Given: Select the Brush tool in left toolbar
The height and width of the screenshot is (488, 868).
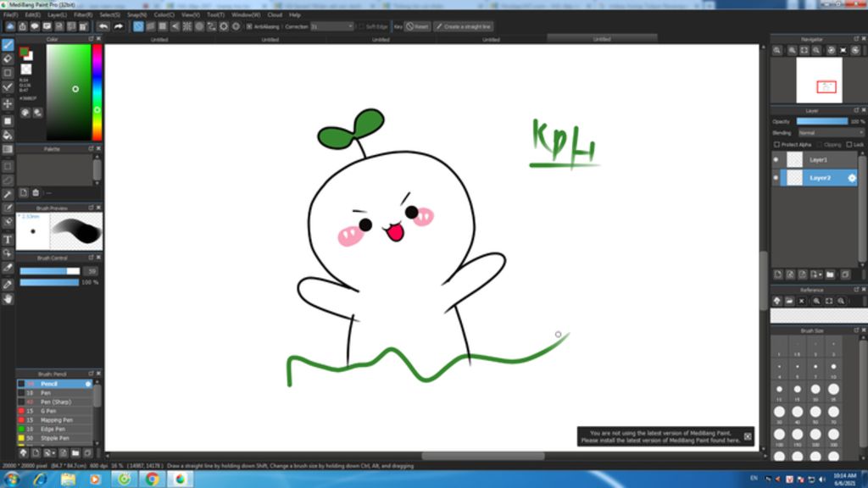Looking at the screenshot, I should tap(8, 45).
